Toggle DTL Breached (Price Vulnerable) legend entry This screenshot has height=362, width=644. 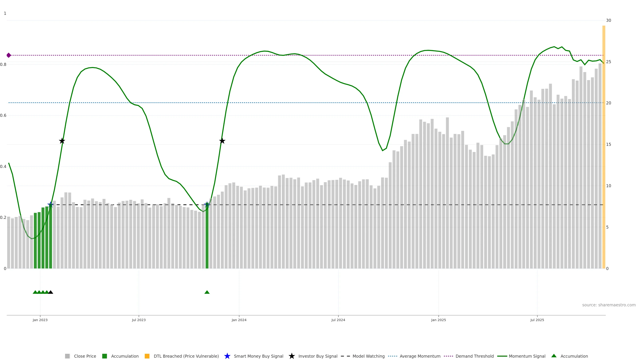tap(186, 356)
